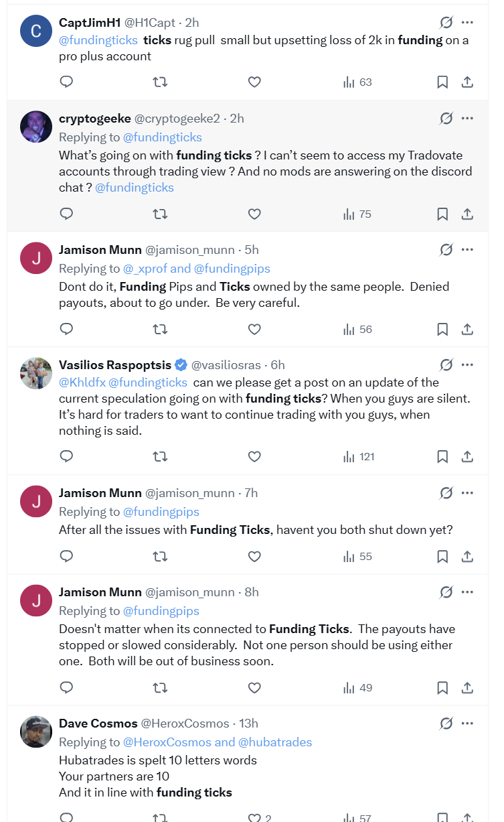Image resolution: width=504 pixels, height=822 pixels.
Task: Repost Vasilios Raspoptsis's tweet
Action: [x=160, y=456]
